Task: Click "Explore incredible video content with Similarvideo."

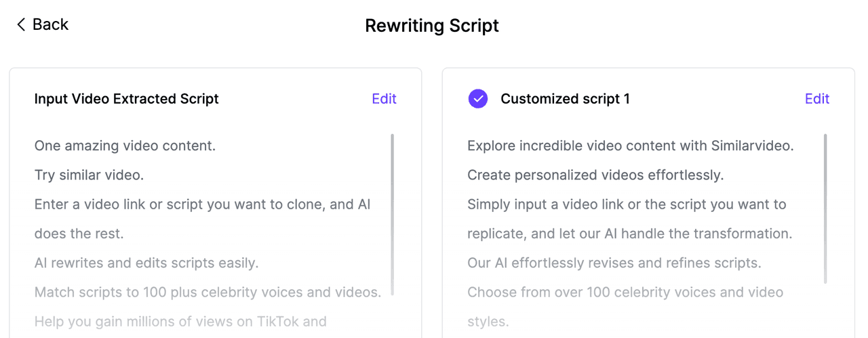Action: point(631,146)
